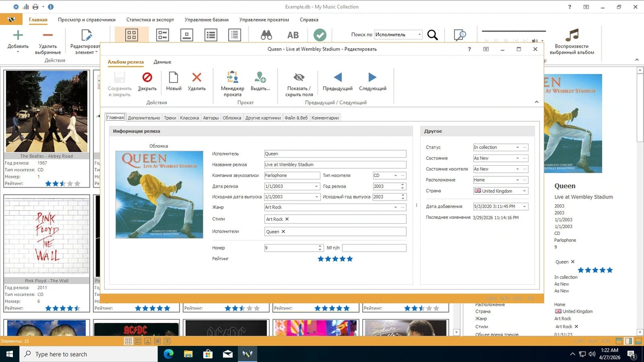644x362 pixels.
Task: Open the Просмотр и справочники ribbon tab
Action: click(86, 20)
